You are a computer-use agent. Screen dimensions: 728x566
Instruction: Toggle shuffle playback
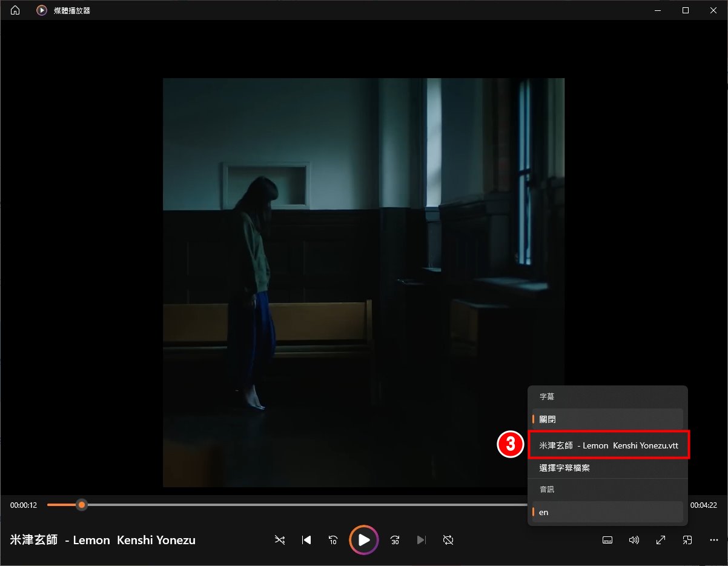[279, 540]
